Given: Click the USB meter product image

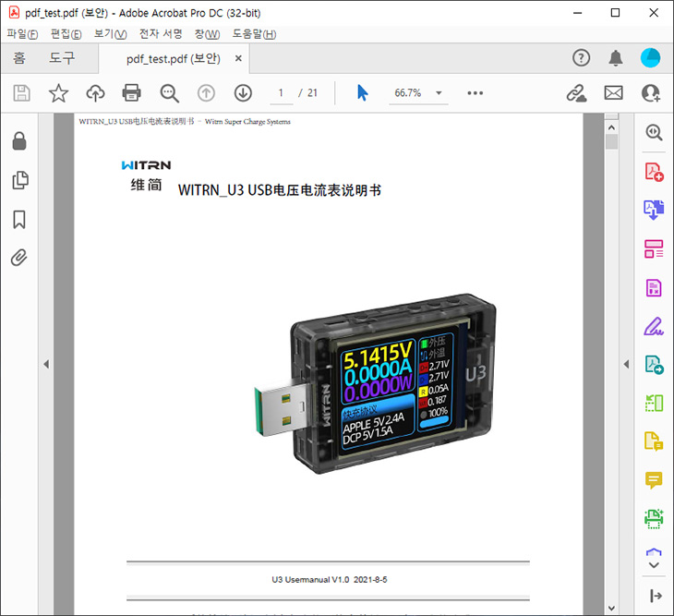Looking at the screenshot, I should [x=375, y=383].
